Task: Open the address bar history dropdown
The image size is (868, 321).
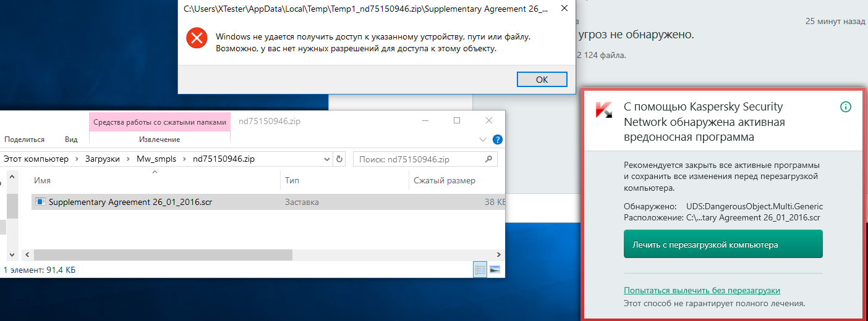Action: 326,159
